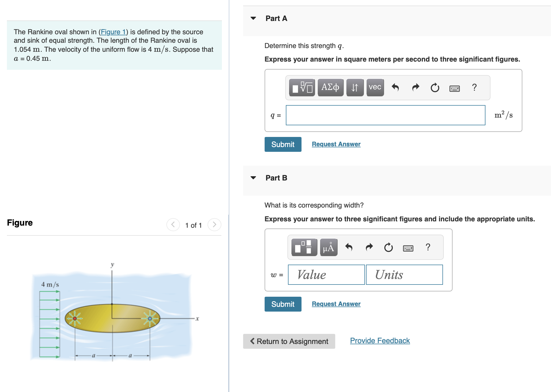Reset the Part A answer with the reset icon
551x392 pixels.
(434, 87)
